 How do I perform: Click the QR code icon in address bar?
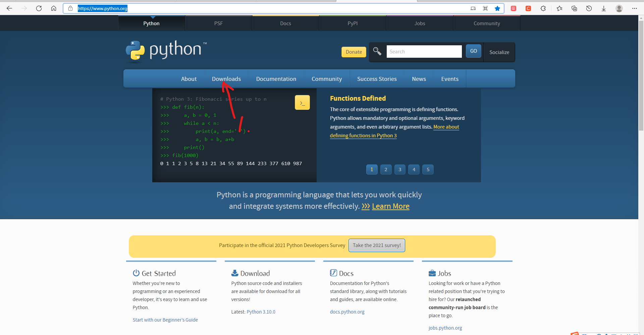click(485, 8)
